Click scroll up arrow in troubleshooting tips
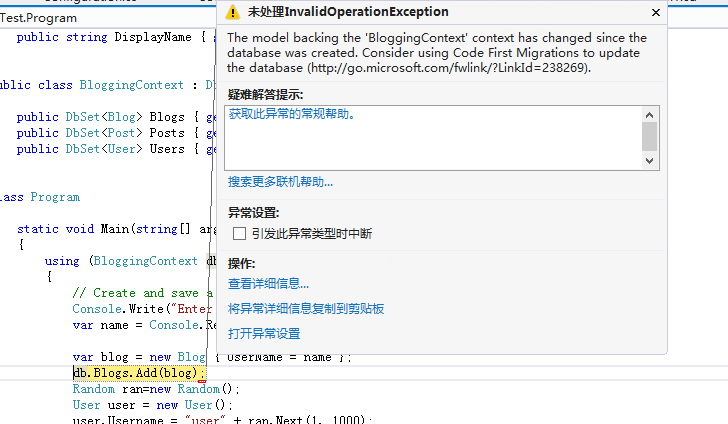Viewport: 728px width, 424px height. (650, 114)
